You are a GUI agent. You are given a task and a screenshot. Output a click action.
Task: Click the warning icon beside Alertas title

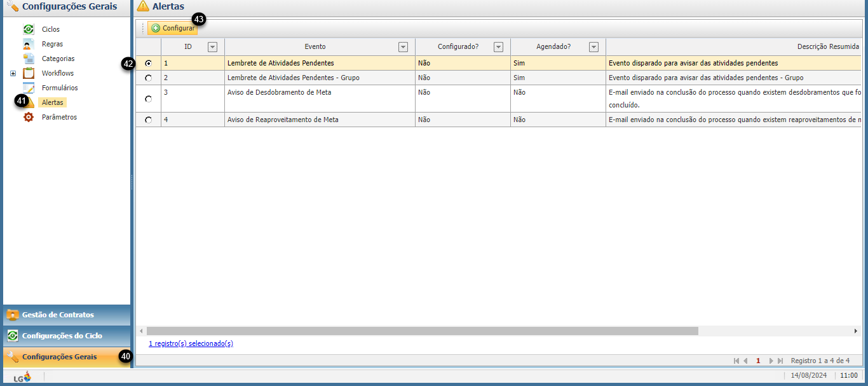tap(143, 6)
